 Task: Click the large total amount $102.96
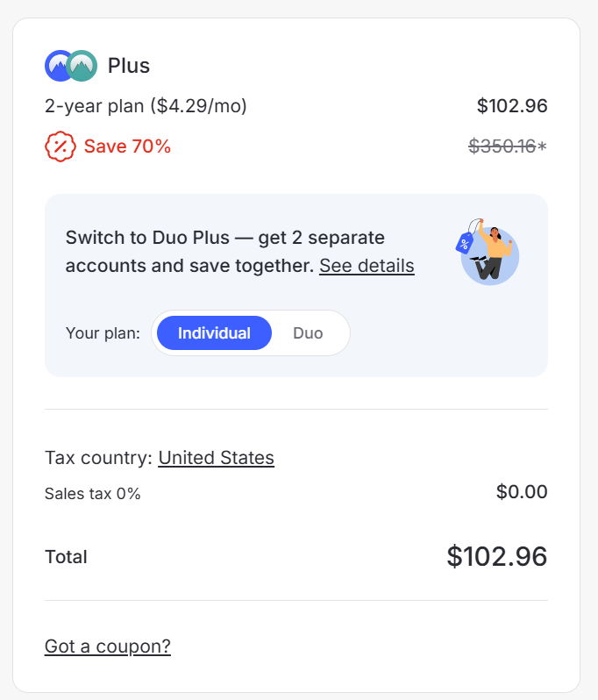pyautogui.click(x=496, y=556)
